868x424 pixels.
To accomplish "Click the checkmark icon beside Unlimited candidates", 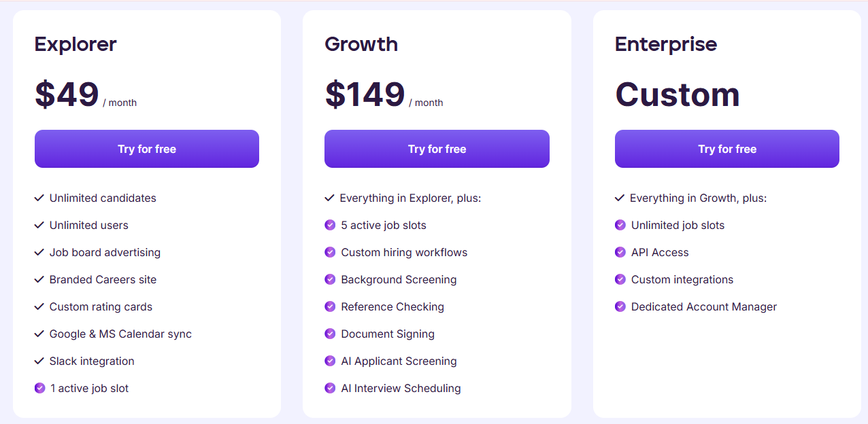I will coord(39,198).
